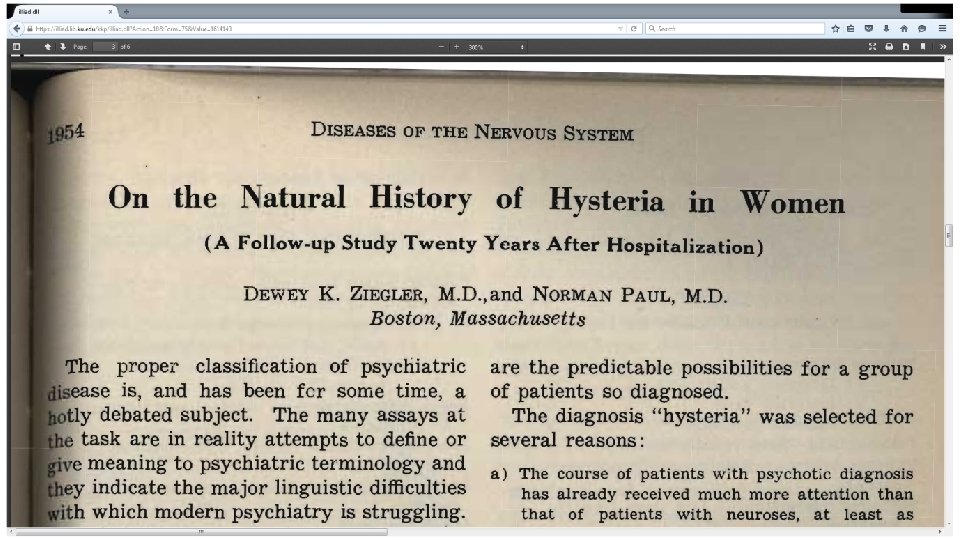Go to previous PDF page
This screenshot has height=540, width=960.
[47, 47]
